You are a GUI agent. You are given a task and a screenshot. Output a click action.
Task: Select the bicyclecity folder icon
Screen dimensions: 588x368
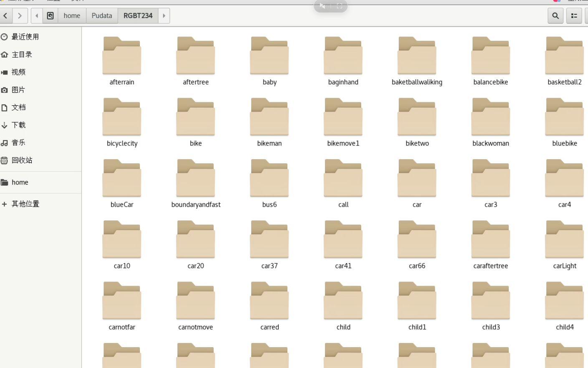[122, 117]
